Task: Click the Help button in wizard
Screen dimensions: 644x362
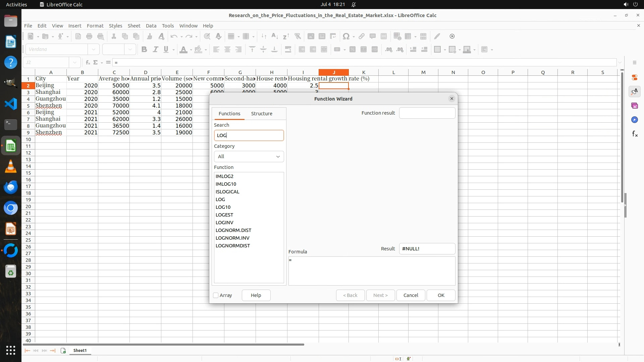Action: tap(256, 295)
